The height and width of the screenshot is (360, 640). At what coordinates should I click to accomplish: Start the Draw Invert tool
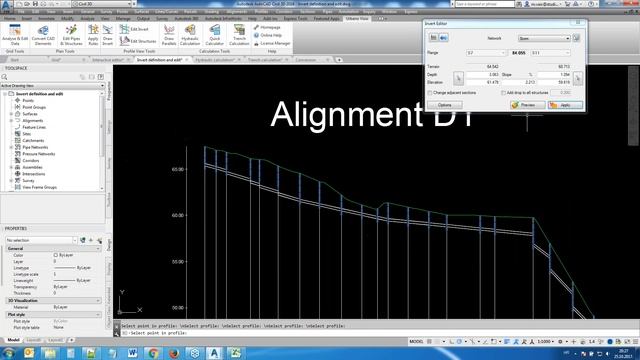coord(107,35)
